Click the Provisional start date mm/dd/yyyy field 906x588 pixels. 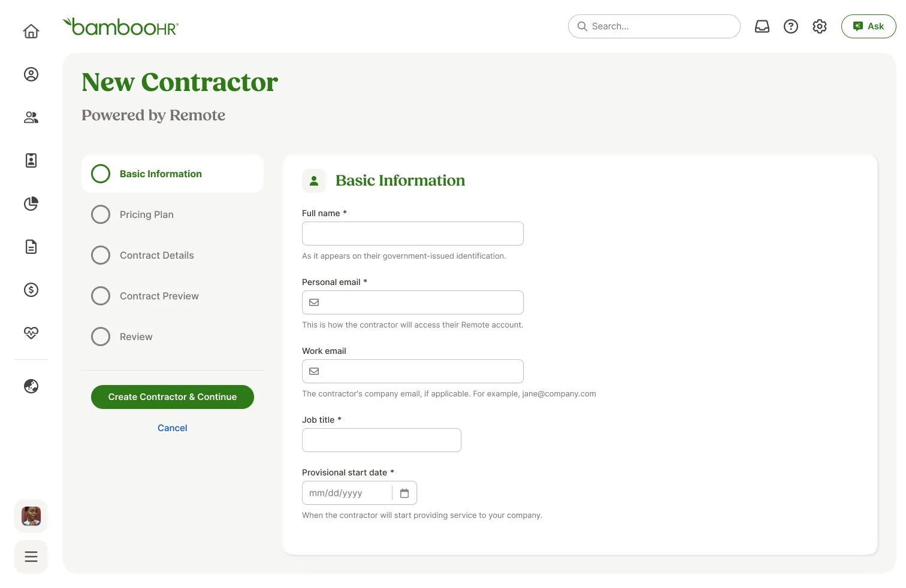347,493
